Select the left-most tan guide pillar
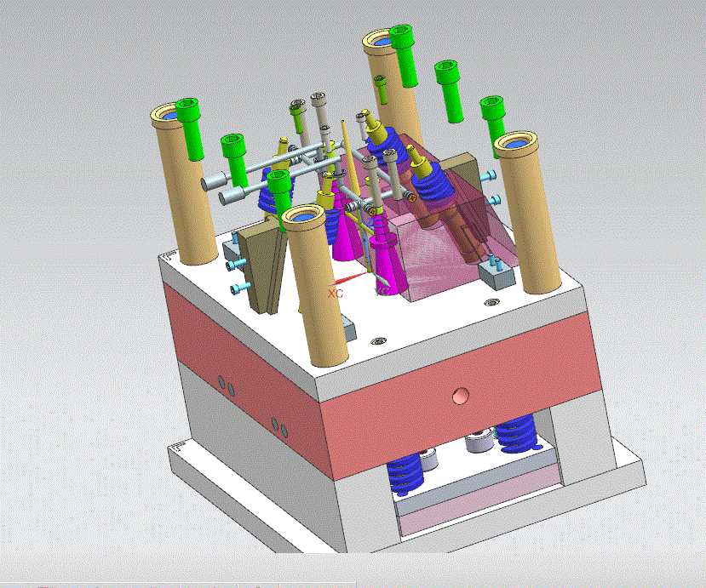706x588 pixels. (184, 185)
